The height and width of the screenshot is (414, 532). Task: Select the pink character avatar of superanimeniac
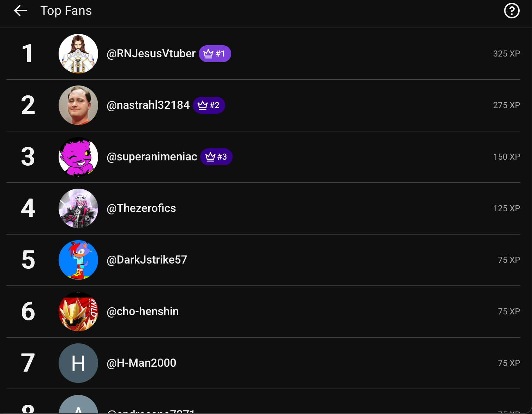point(78,157)
